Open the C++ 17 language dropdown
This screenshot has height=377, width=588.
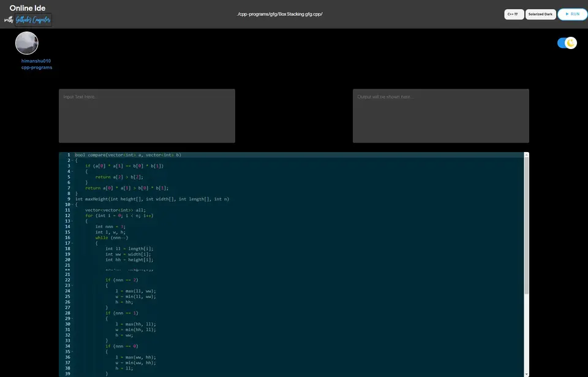514,14
